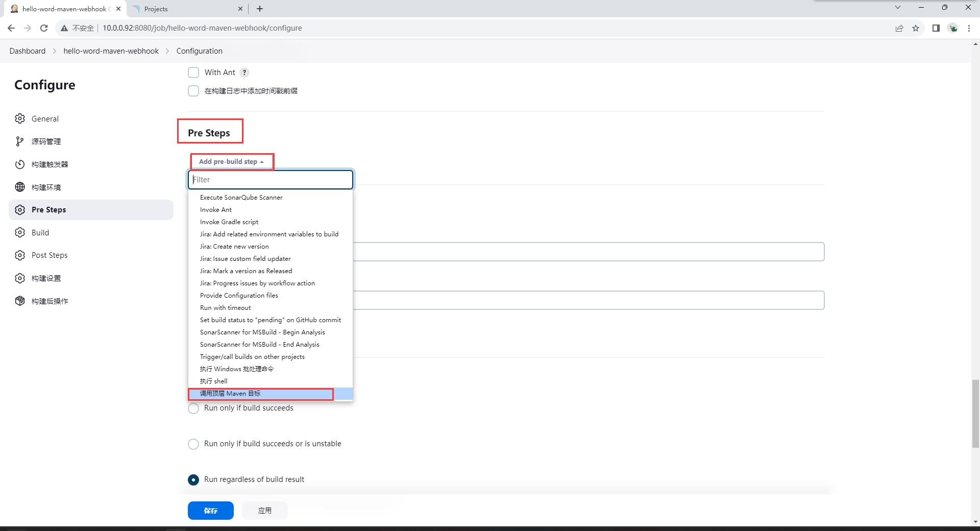Viewport: 980px width, 531px height.
Task: Click the Post Steps gear icon
Action: coord(20,255)
